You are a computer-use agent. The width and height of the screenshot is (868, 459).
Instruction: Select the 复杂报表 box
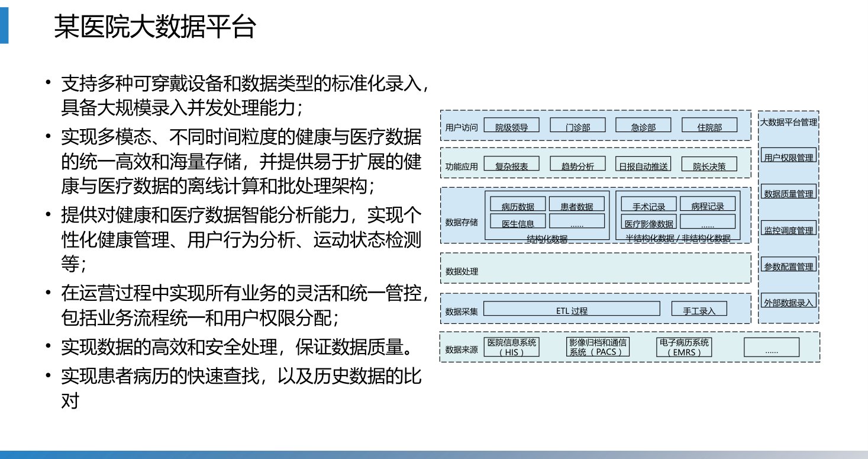pyautogui.click(x=512, y=163)
